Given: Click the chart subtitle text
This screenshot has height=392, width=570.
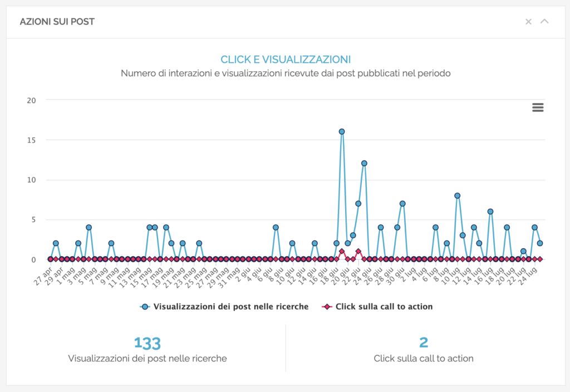Looking at the screenshot, I should (285, 73).
